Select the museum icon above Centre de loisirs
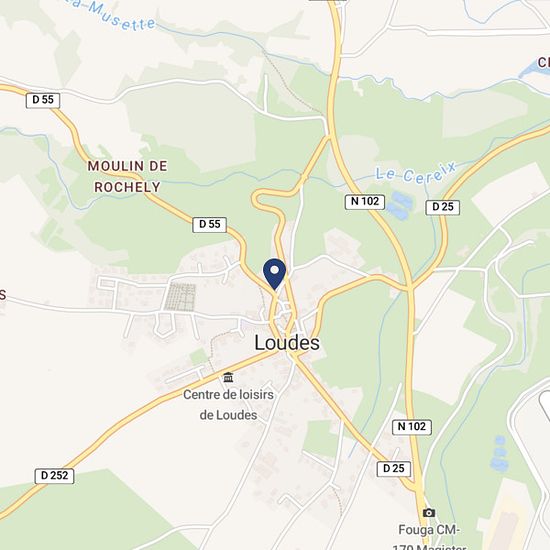Image resolution: width=550 pixels, height=550 pixels. point(228,377)
